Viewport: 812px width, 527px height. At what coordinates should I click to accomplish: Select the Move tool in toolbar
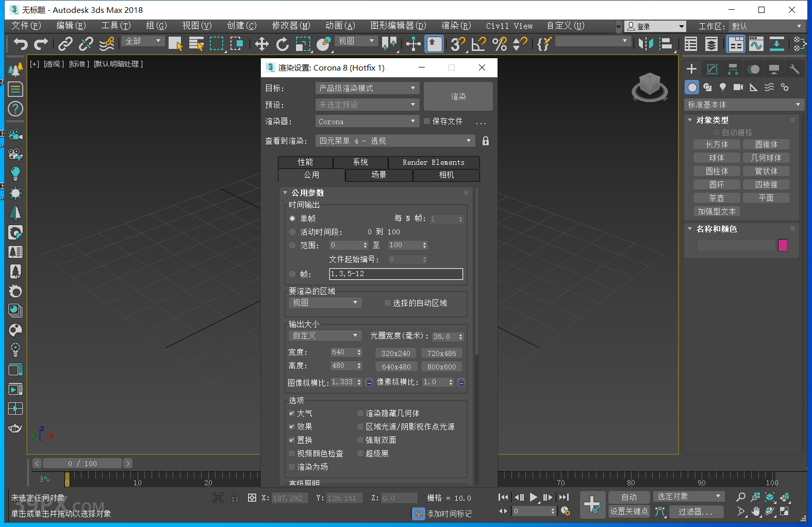pos(262,44)
